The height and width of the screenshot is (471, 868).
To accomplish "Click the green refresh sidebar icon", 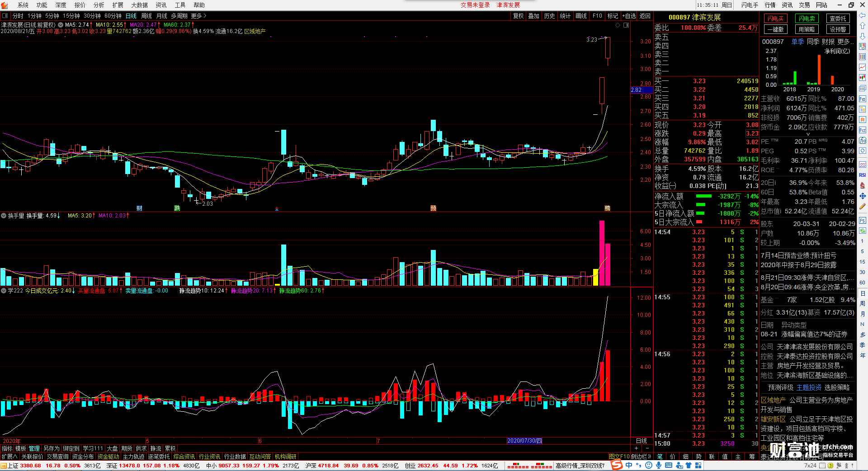I will coord(863,231).
